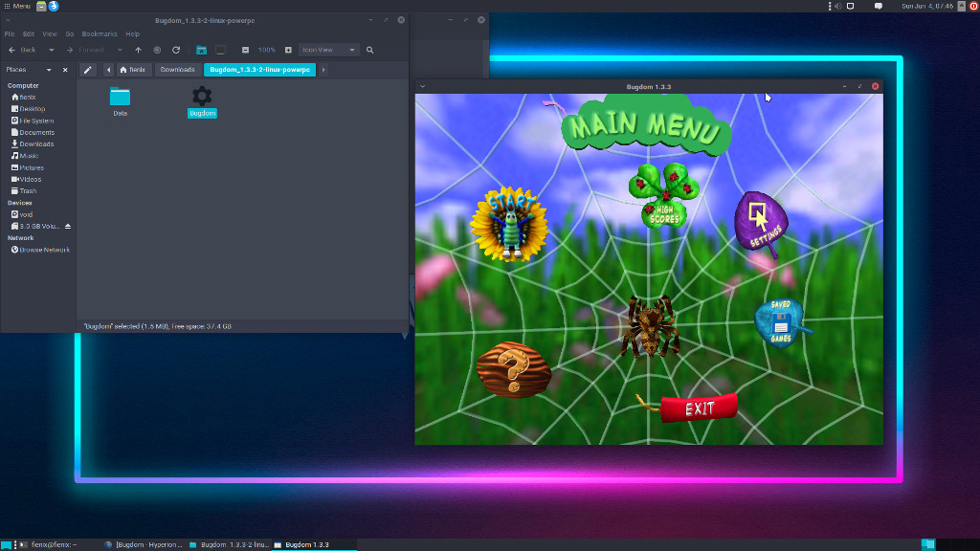Screen dimensions: 980x551
Task: Open the top panel Menu button
Action: pos(17,7)
